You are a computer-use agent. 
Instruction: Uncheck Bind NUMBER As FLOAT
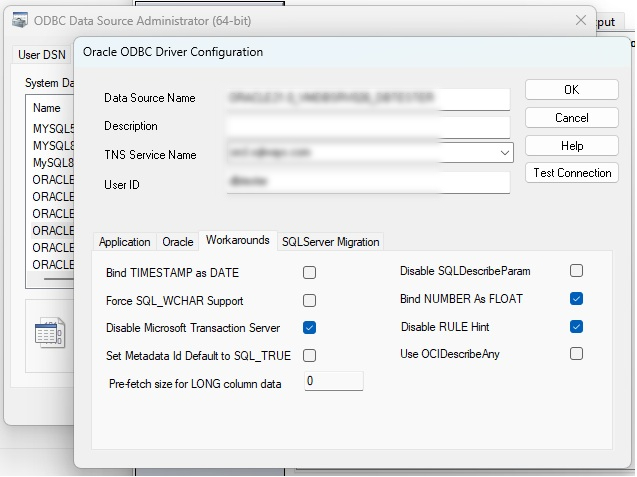(576, 298)
